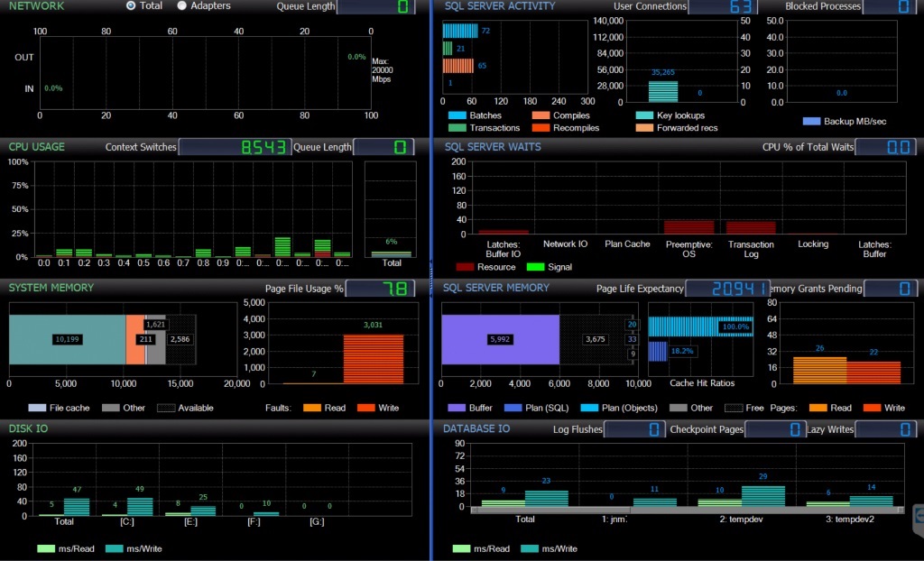Click the Batches legend color swatch

coord(457,115)
